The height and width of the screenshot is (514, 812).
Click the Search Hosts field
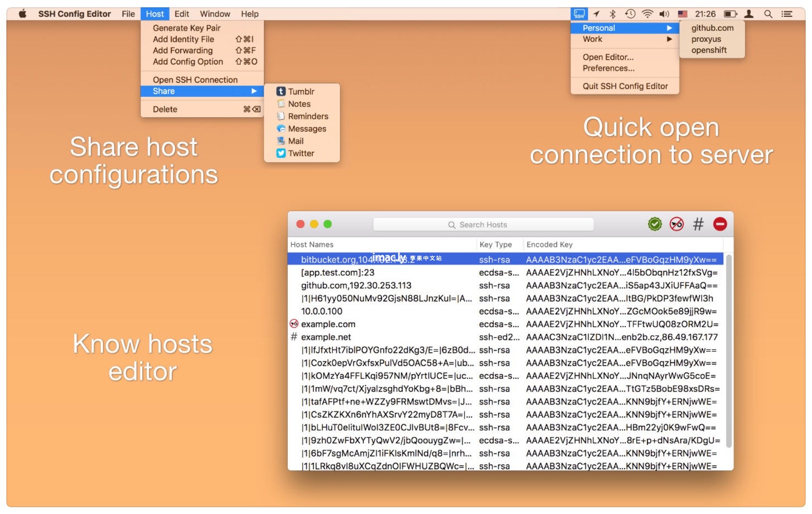(483, 225)
